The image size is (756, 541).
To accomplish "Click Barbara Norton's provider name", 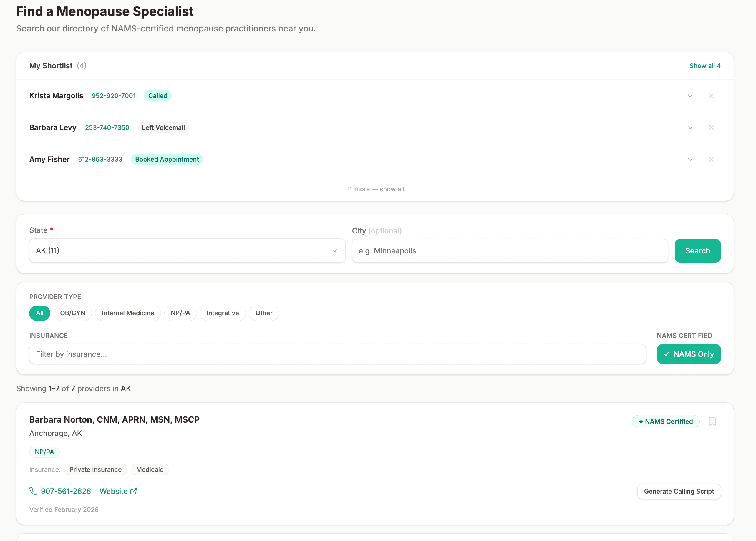I will pos(114,419).
